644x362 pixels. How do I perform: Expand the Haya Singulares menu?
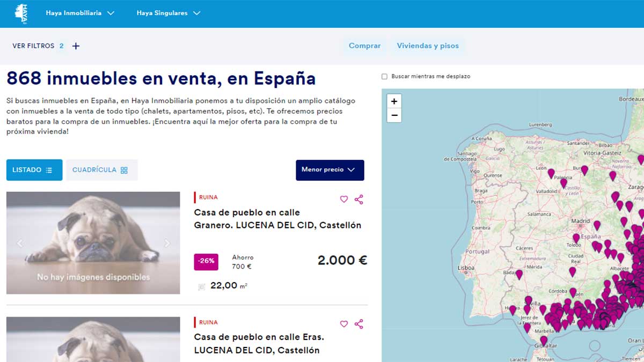[168, 13]
